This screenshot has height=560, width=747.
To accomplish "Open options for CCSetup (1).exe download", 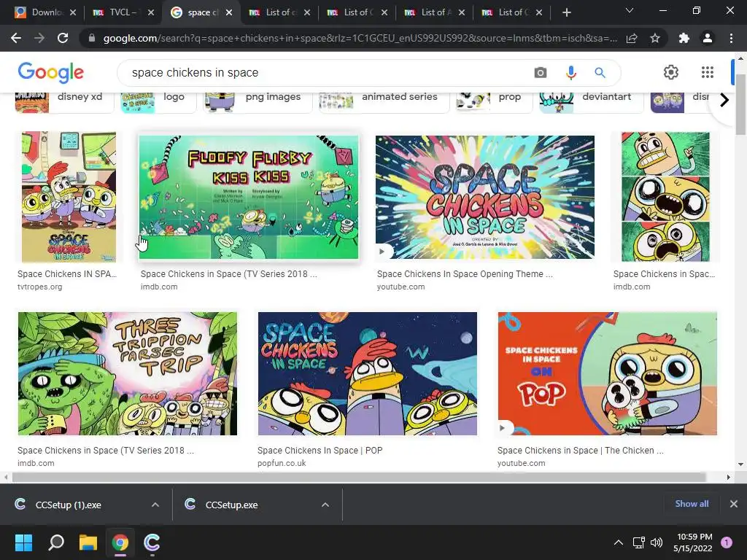I will tap(155, 505).
